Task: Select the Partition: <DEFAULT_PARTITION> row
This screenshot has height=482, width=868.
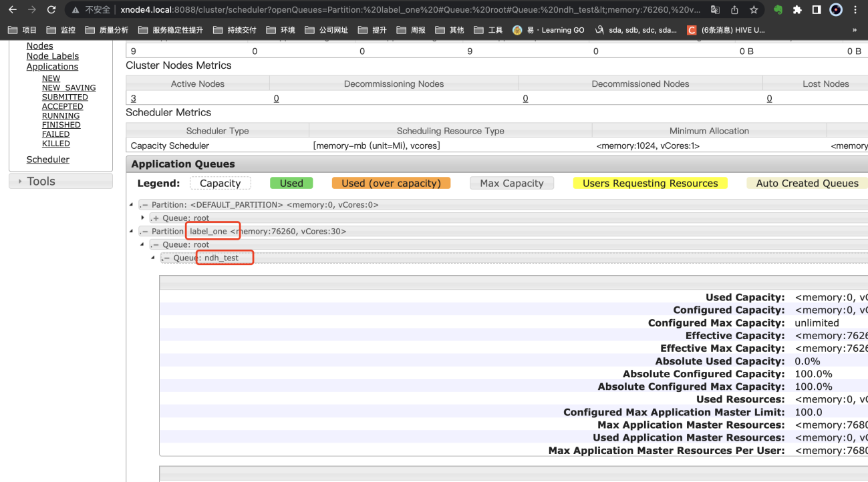Action: (x=502, y=205)
